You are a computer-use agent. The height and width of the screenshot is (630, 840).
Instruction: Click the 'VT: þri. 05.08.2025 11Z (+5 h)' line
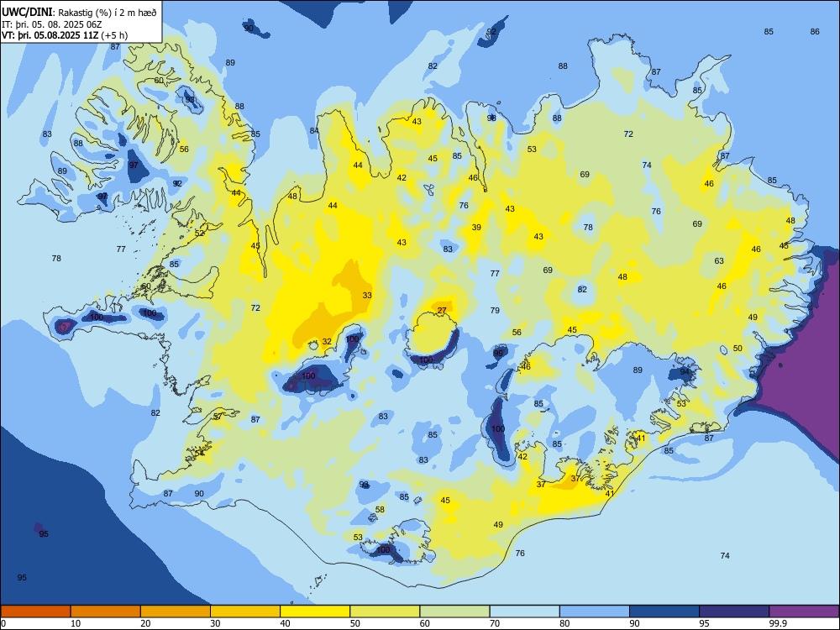[65, 35]
